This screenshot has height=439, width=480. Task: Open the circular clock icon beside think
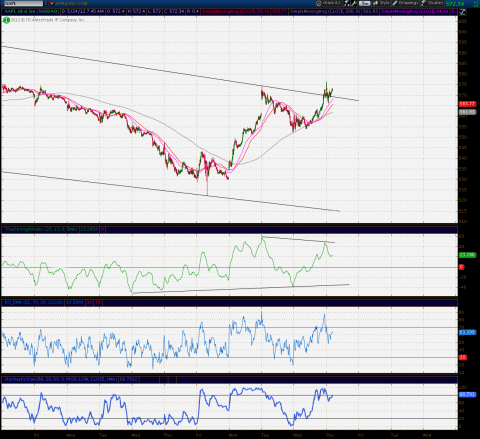point(319,3)
